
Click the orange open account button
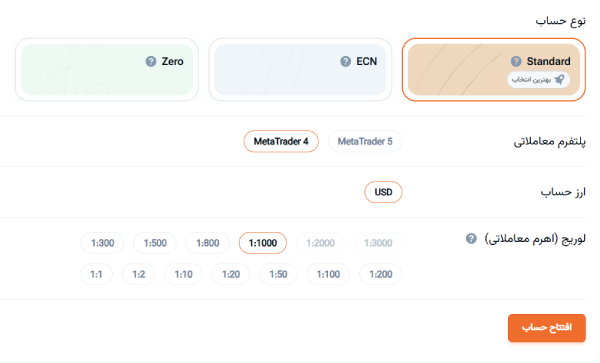click(x=547, y=328)
